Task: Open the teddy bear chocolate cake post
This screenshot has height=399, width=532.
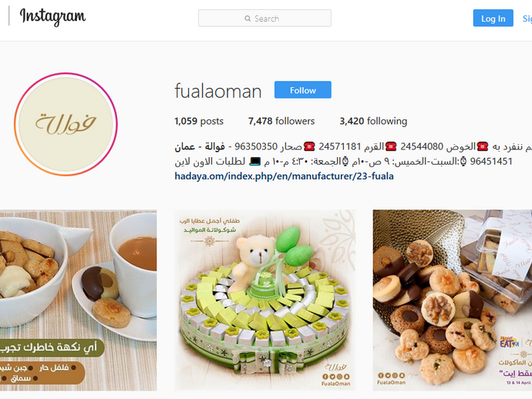Action: pyautogui.click(x=264, y=300)
